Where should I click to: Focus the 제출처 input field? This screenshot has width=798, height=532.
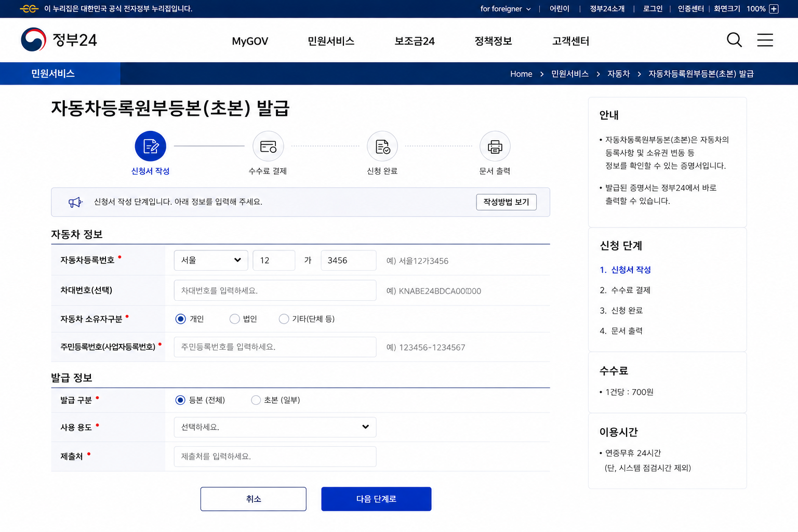[x=275, y=457]
